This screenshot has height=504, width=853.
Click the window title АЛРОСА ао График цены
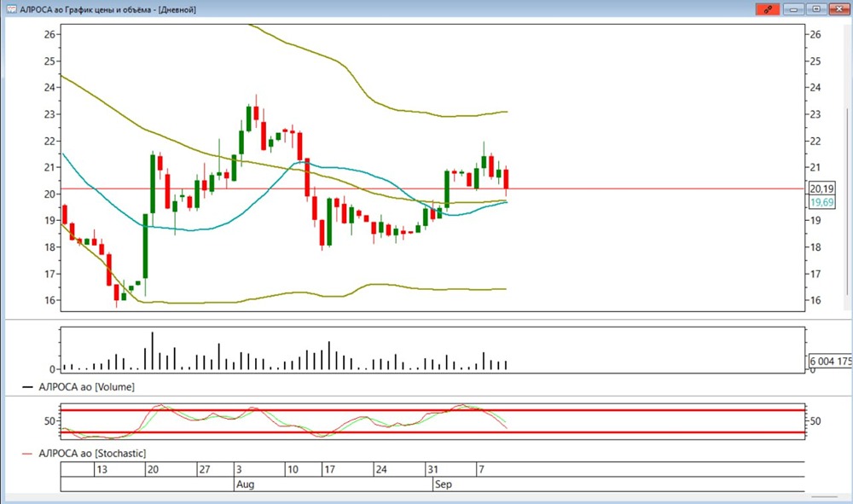[x=107, y=9]
